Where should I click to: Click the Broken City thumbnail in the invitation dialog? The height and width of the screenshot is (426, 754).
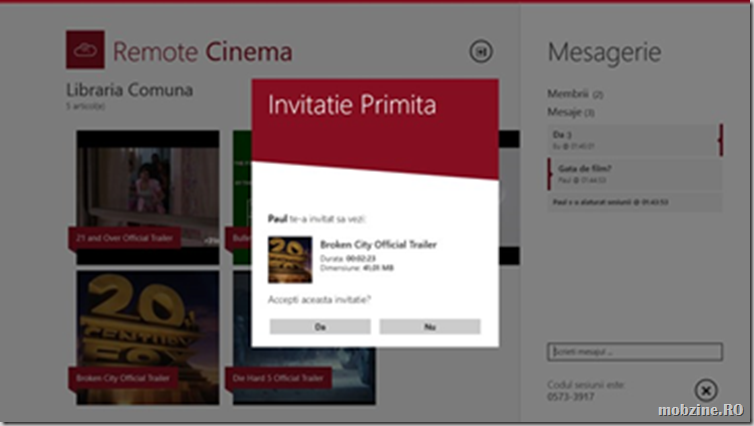pyautogui.click(x=290, y=259)
